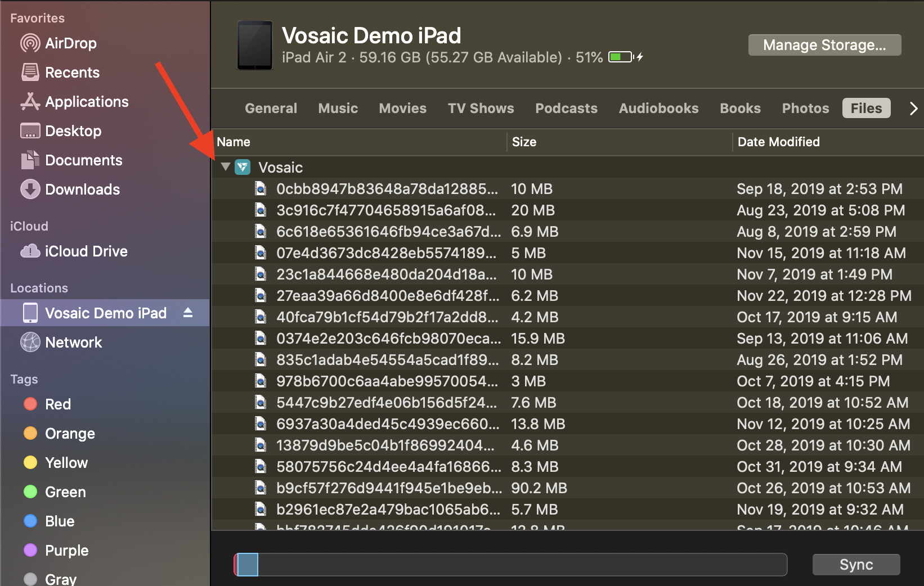Click file icon of 40fca79b1cf54d79b2f17a2dd8
This screenshot has width=924, height=586.
click(261, 317)
